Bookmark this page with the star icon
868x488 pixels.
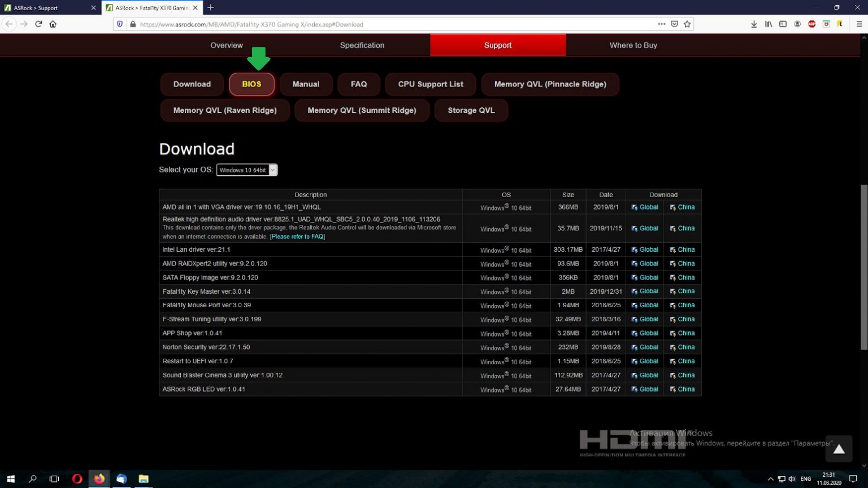point(687,24)
